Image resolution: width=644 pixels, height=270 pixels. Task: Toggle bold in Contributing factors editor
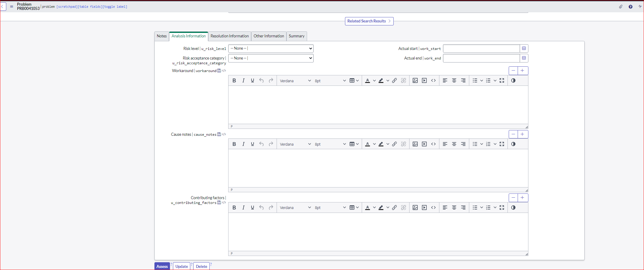pyautogui.click(x=234, y=208)
